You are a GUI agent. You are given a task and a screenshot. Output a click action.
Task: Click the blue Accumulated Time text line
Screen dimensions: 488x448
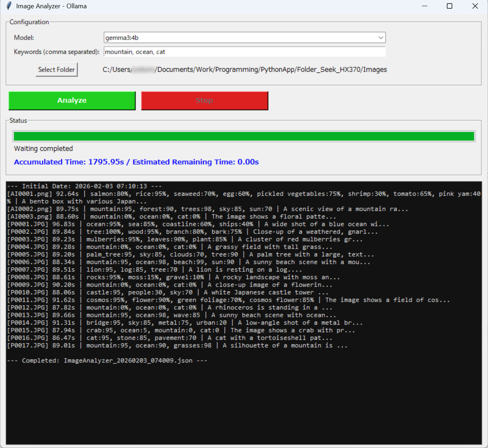(x=136, y=162)
